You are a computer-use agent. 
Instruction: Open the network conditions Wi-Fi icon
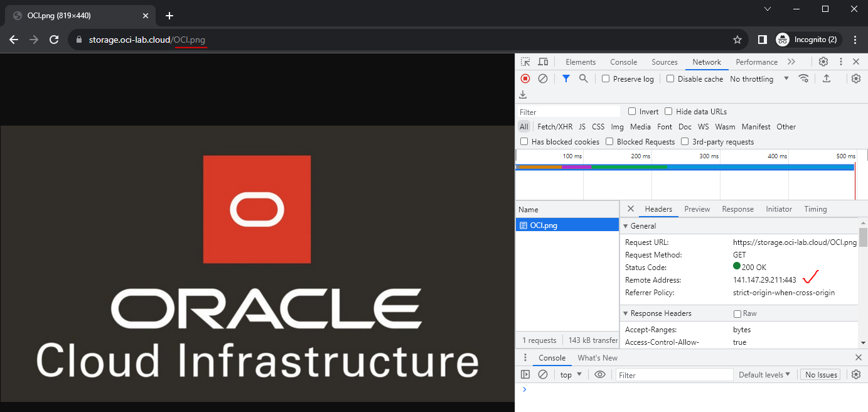pyautogui.click(x=803, y=79)
